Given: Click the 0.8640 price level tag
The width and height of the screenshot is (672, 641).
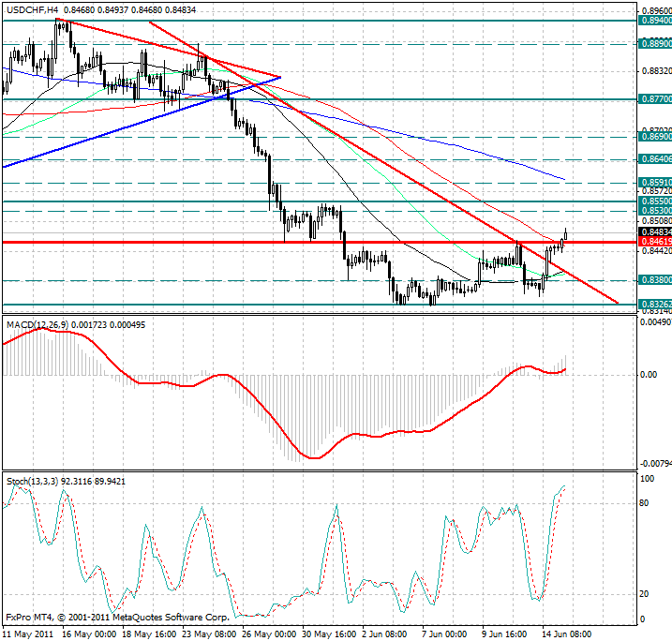Looking at the screenshot, I should click(654, 159).
